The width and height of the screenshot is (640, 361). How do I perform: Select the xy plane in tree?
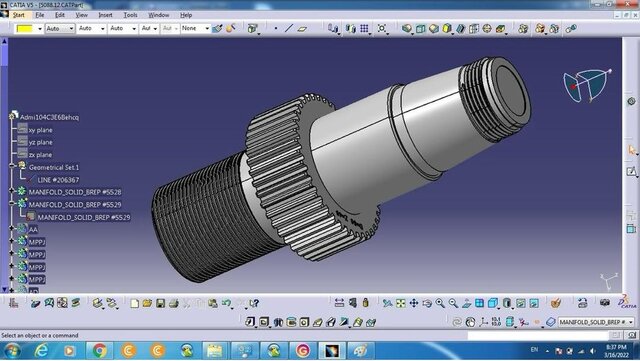(x=40, y=130)
